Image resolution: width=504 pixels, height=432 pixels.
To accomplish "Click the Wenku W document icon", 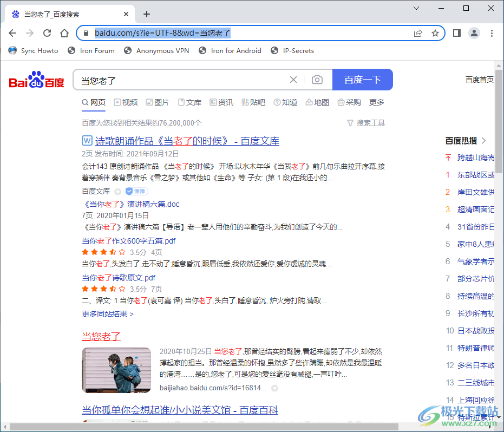I will [87, 141].
